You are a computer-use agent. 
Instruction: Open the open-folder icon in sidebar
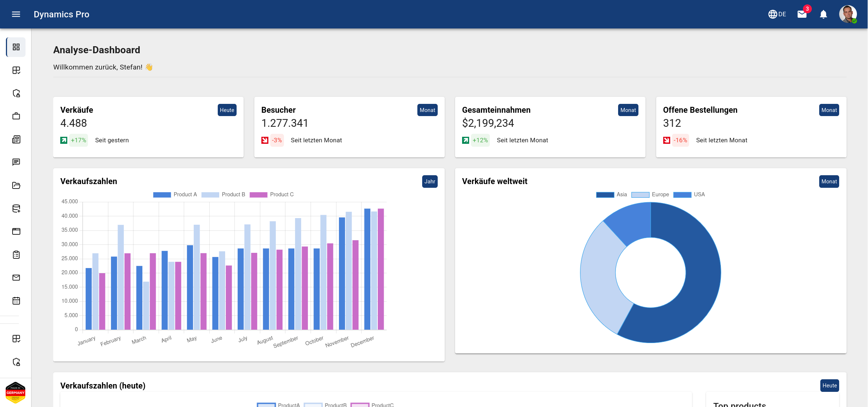(x=16, y=185)
